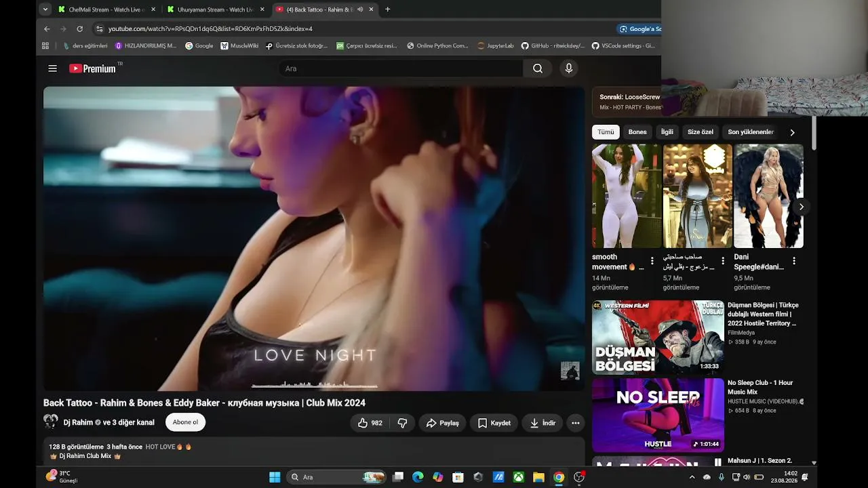Open the weather widget showing 31°C

(62, 477)
